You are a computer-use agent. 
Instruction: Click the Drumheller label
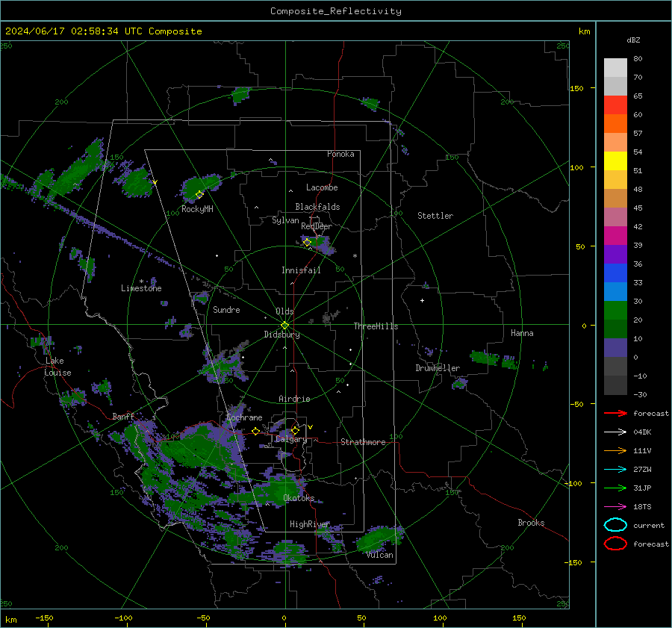point(438,368)
